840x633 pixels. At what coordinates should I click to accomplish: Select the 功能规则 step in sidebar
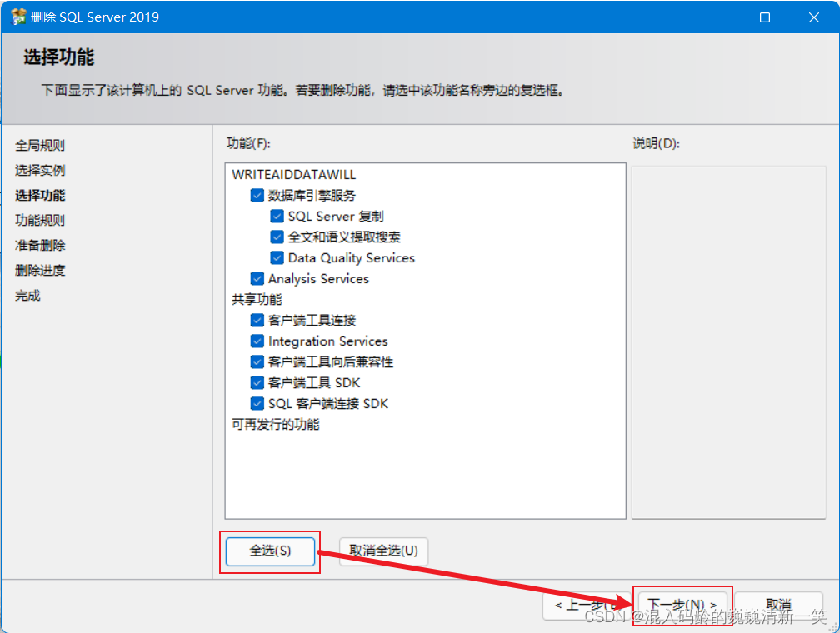40,221
